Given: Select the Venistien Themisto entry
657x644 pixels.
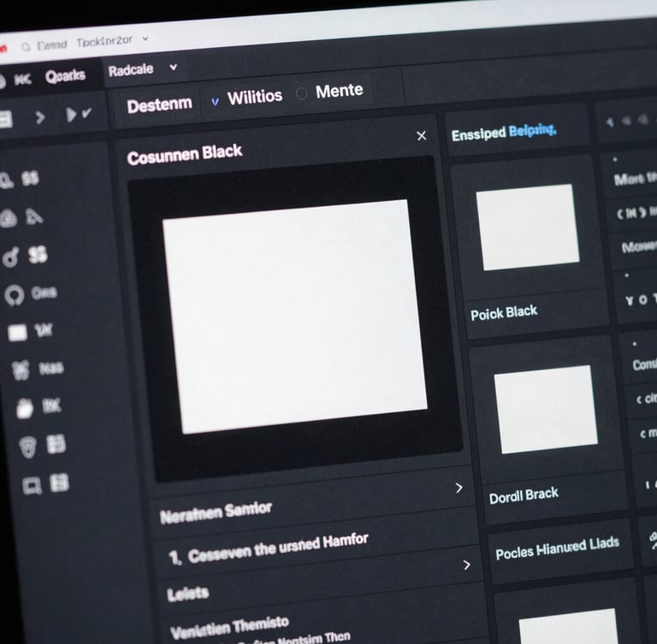Looking at the screenshot, I should [229, 626].
